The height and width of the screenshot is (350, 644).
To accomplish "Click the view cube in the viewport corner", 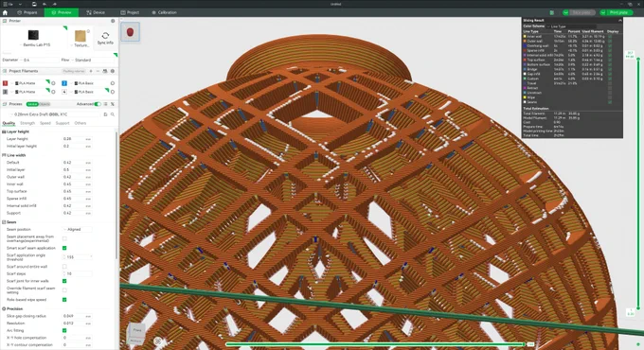I will (136, 334).
